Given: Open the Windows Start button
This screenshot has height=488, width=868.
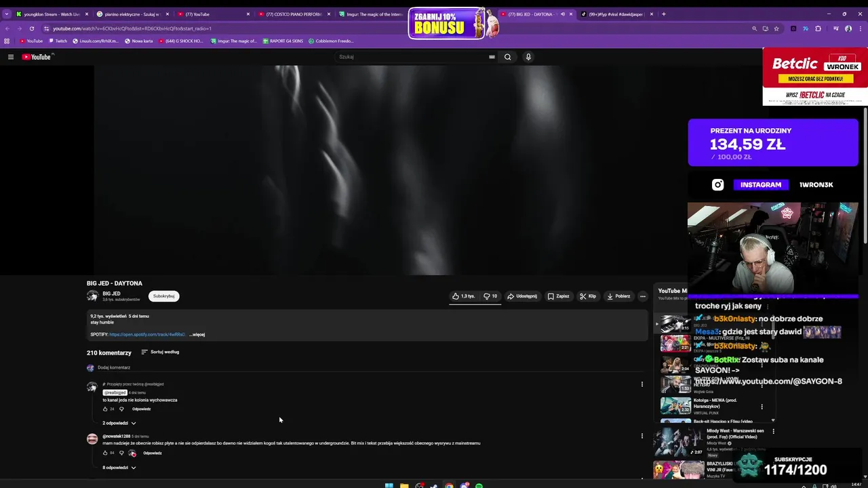Looking at the screenshot, I should point(389,485).
